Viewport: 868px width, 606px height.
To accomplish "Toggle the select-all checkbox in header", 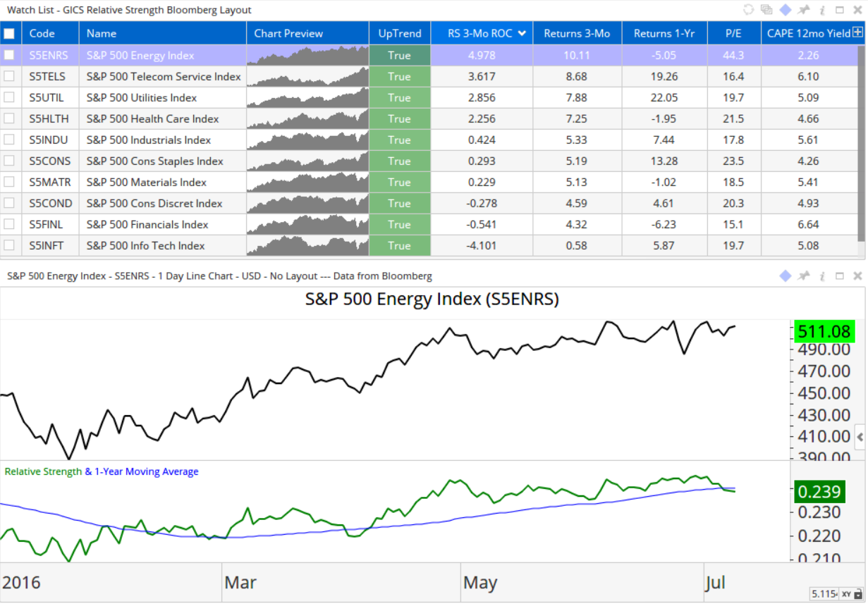I will point(9,33).
